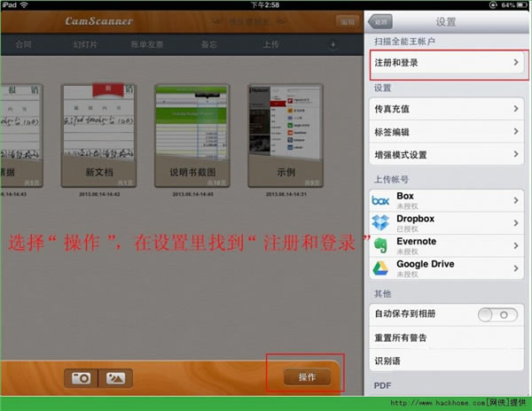532x411 pixels.
Task: Expand 传真充值 row arrow
Action: [516, 109]
